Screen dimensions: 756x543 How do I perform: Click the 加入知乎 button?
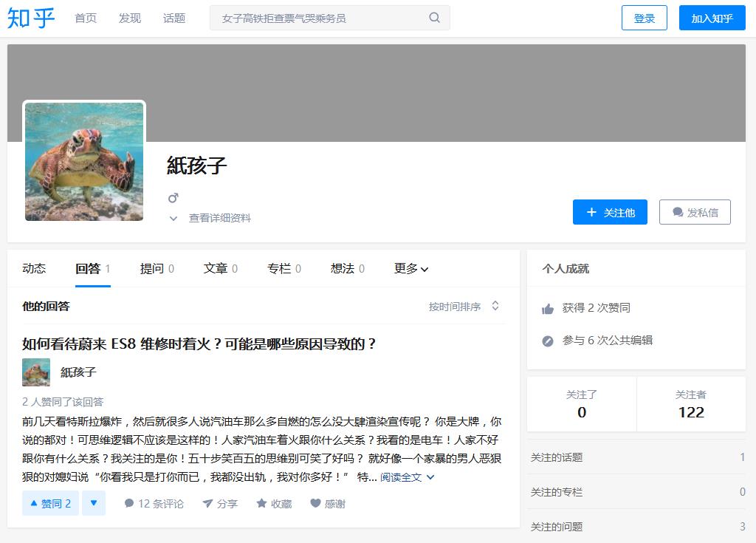pos(711,18)
